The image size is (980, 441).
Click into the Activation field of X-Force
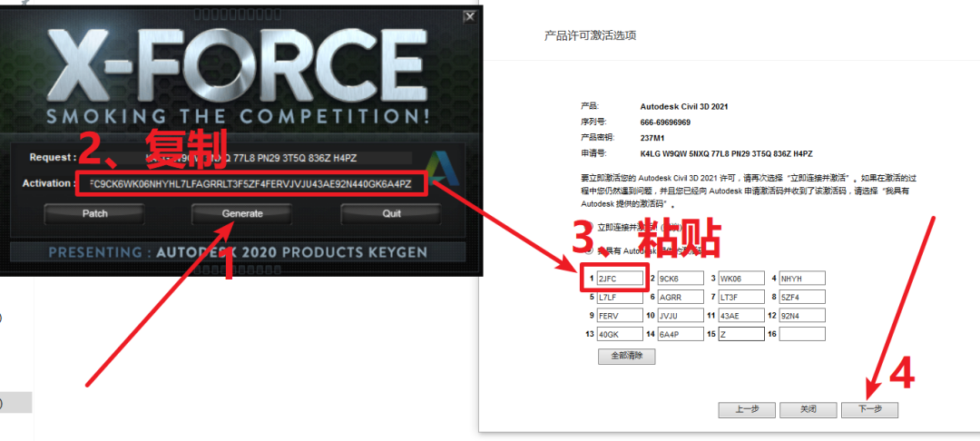pos(251,184)
